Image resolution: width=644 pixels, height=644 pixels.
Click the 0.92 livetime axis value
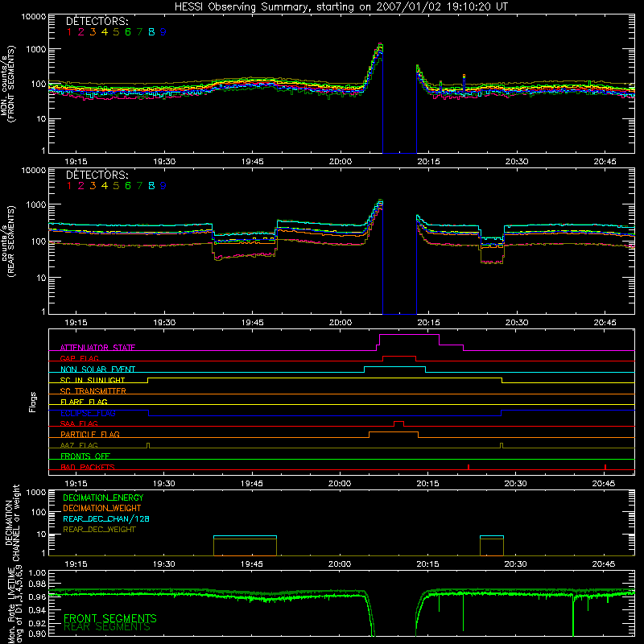(x=37, y=622)
